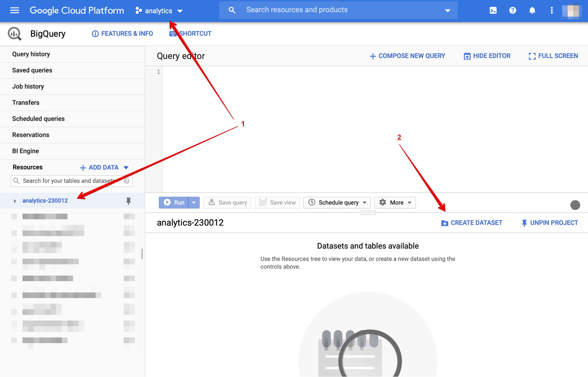Open the Run options dropdown arrow
This screenshot has width=588, height=377.
point(194,203)
